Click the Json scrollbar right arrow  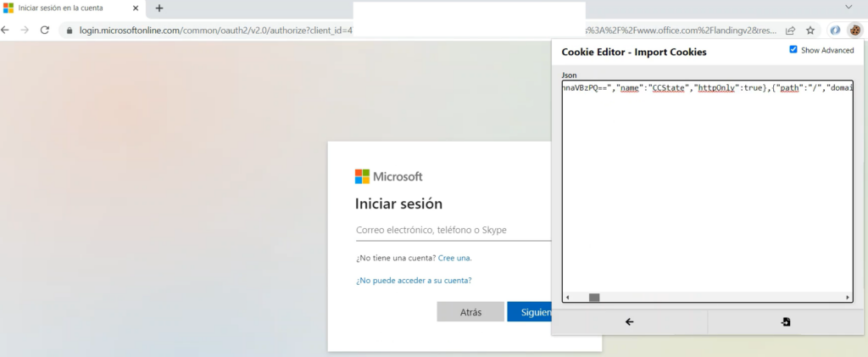[848, 298]
